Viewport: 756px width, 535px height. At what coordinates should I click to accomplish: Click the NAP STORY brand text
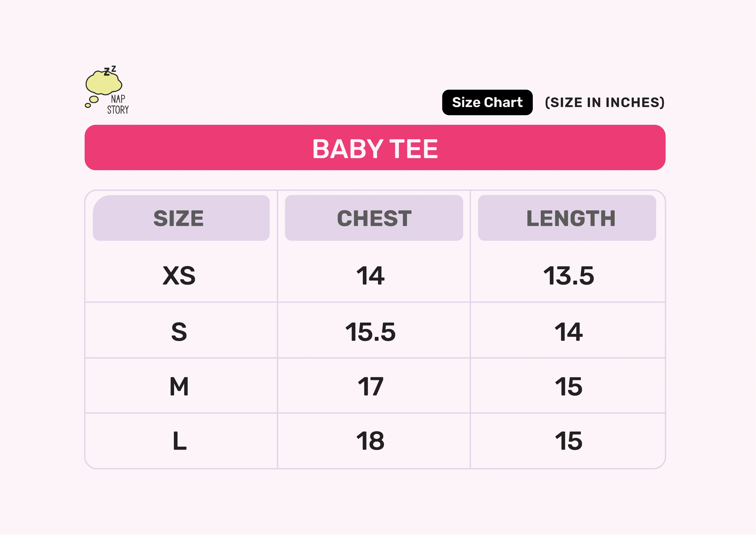click(x=118, y=105)
